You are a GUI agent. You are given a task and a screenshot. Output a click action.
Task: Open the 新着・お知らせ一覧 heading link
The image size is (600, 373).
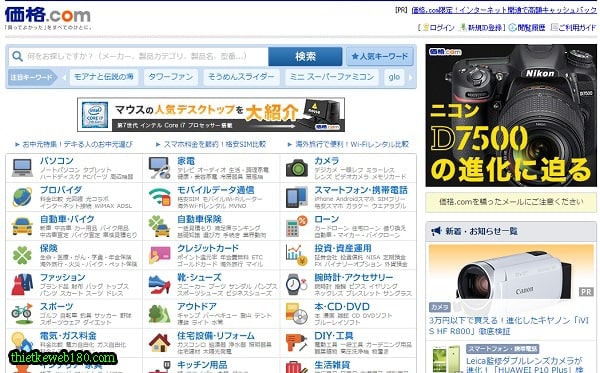tap(481, 231)
